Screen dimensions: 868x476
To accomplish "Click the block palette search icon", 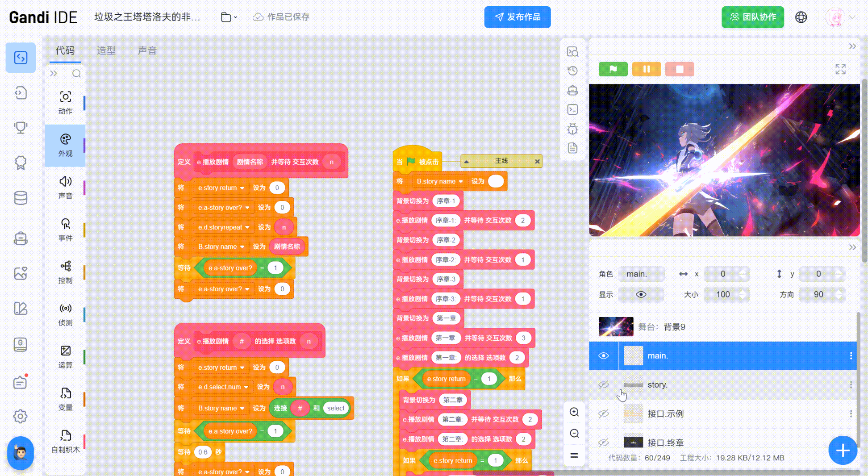I will (77, 73).
